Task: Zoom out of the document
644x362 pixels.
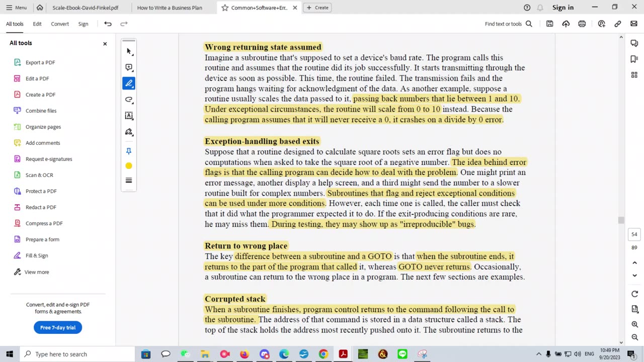Action: tap(634, 337)
